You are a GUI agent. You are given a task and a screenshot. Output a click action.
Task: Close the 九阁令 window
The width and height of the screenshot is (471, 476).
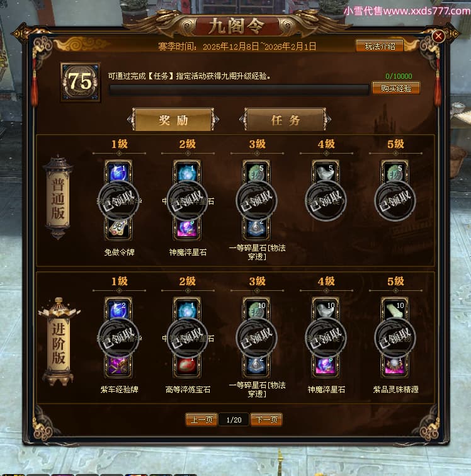(438, 37)
